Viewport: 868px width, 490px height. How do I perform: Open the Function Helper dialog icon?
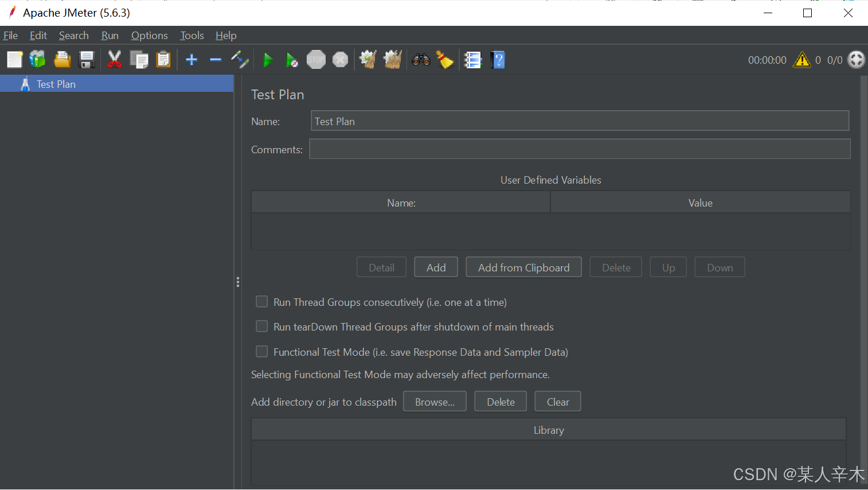point(473,60)
